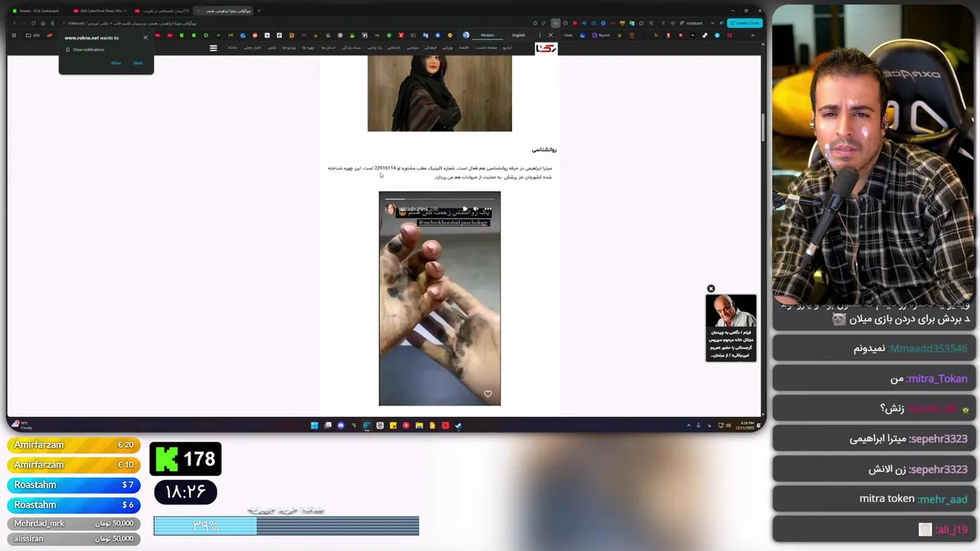Click the address bar with rokna.net URL
Viewport: 980px width, 551px height.
pyautogui.click(x=291, y=23)
